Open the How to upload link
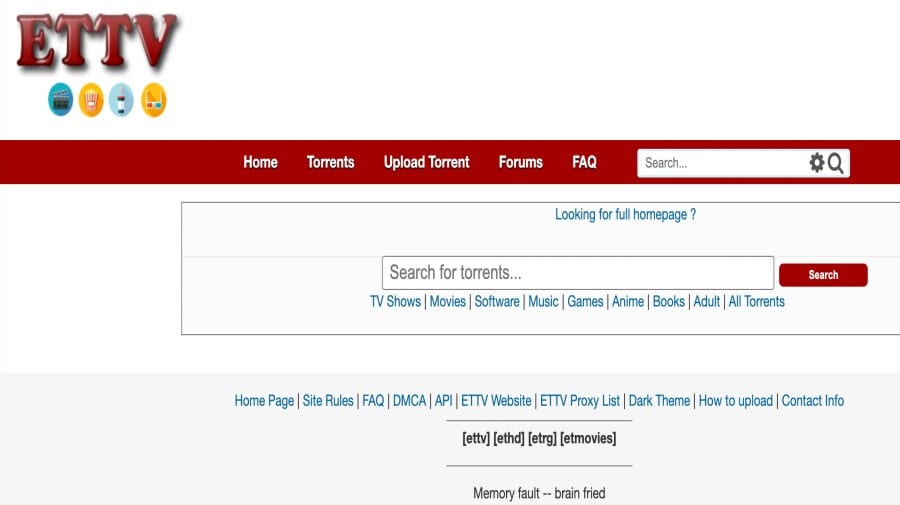 tap(735, 401)
